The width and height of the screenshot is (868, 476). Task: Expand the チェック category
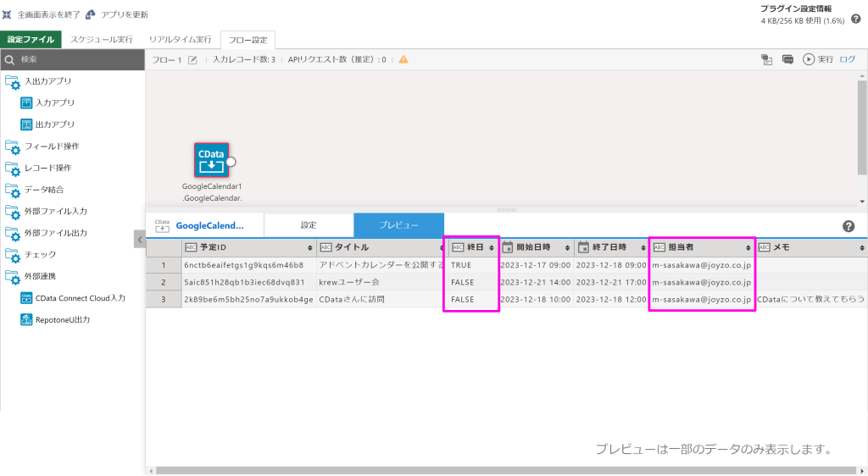[31, 254]
